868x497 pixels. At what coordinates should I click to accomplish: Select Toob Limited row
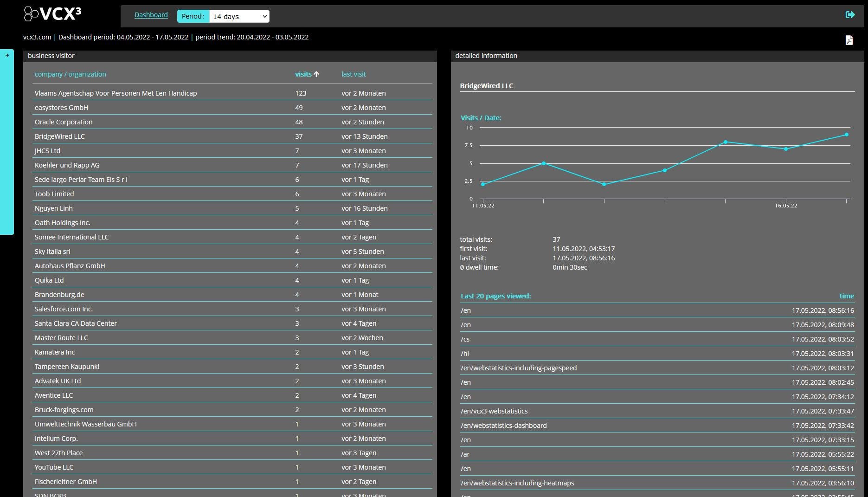[232, 194]
